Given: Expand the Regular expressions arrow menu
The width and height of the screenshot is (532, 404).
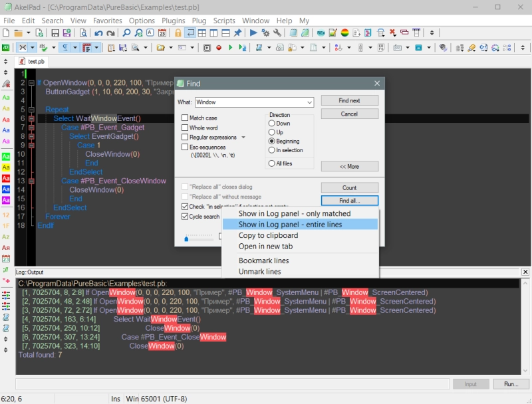Looking at the screenshot, I should [x=243, y=138].
